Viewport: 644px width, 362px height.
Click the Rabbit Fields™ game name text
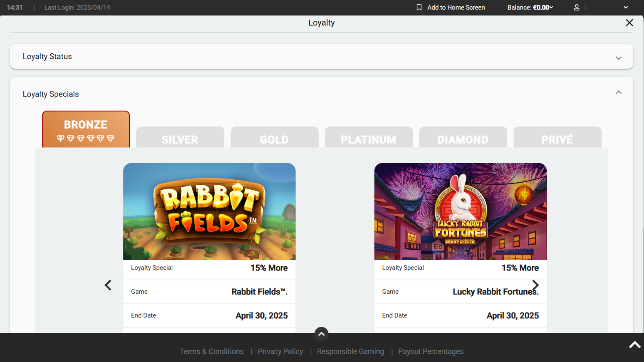coord(260,292)
